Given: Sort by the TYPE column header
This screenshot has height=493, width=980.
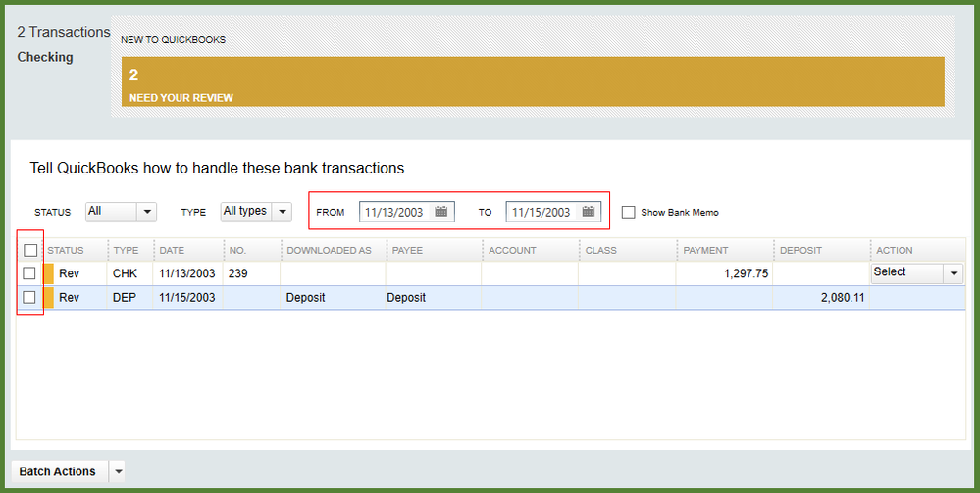Looking at the screenshot, I should (127, 251).
